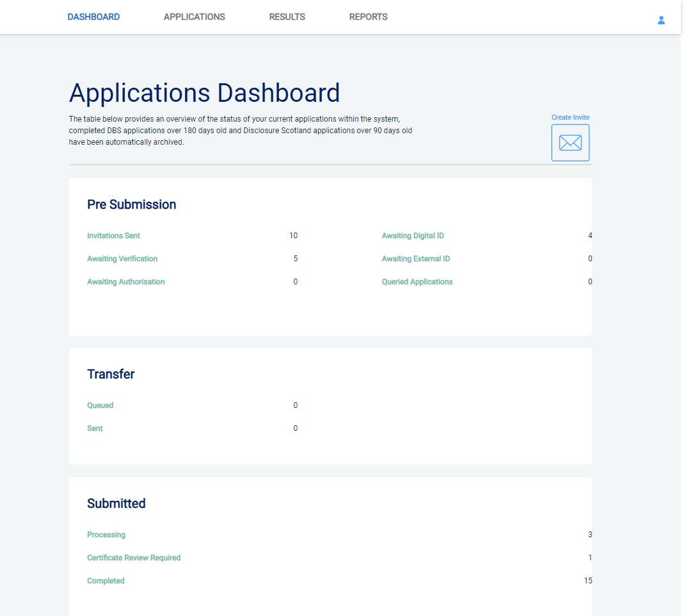View applications in Processing
Screen dimensions: 686x616
(106, 535)
